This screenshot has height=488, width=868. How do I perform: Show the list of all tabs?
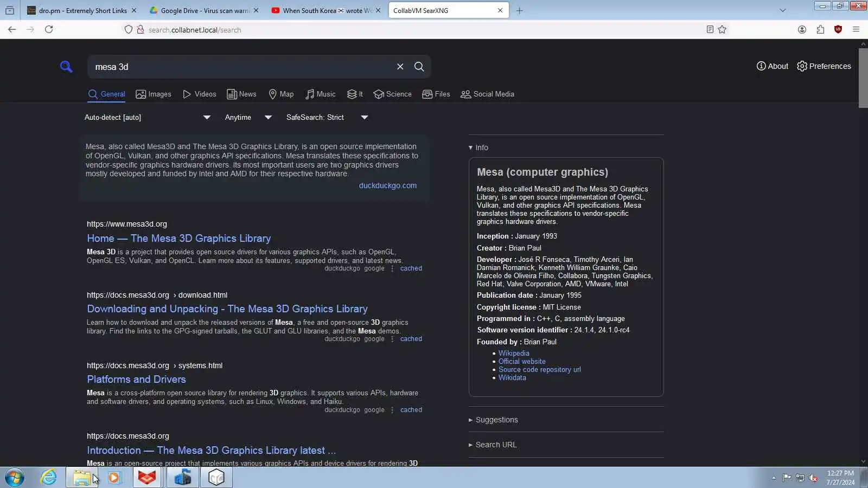(782, 10)
